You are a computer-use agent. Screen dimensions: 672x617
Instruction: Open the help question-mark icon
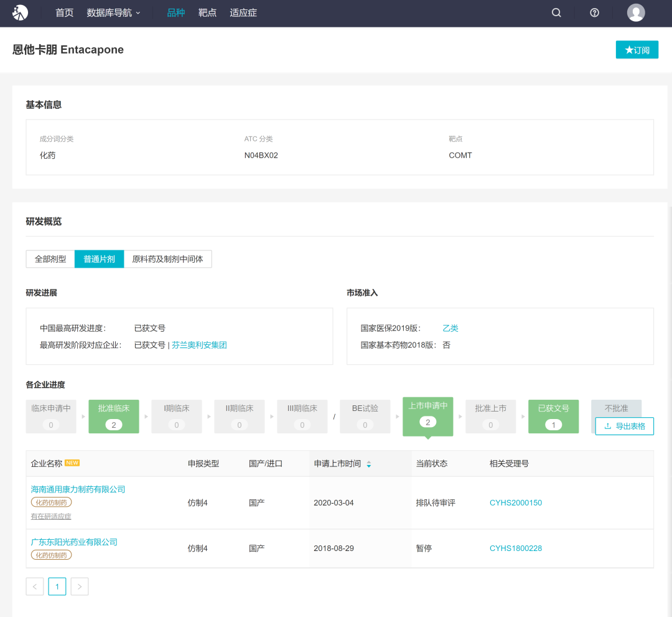594,12
